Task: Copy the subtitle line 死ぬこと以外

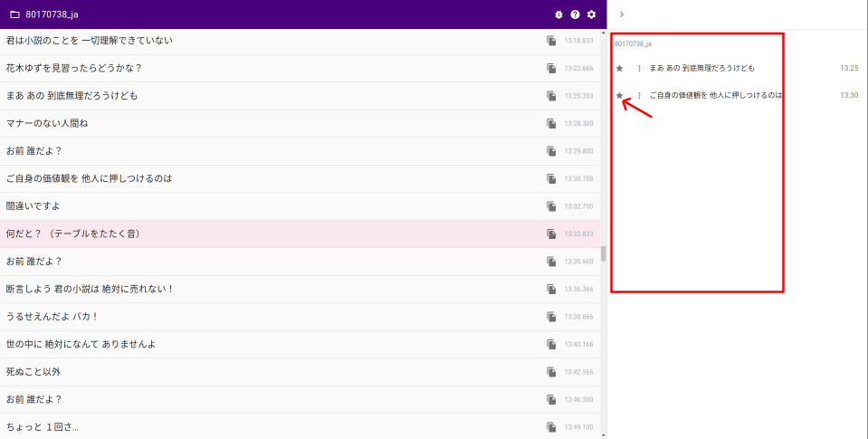Action: pyautogui.click(x=551, y=372)
